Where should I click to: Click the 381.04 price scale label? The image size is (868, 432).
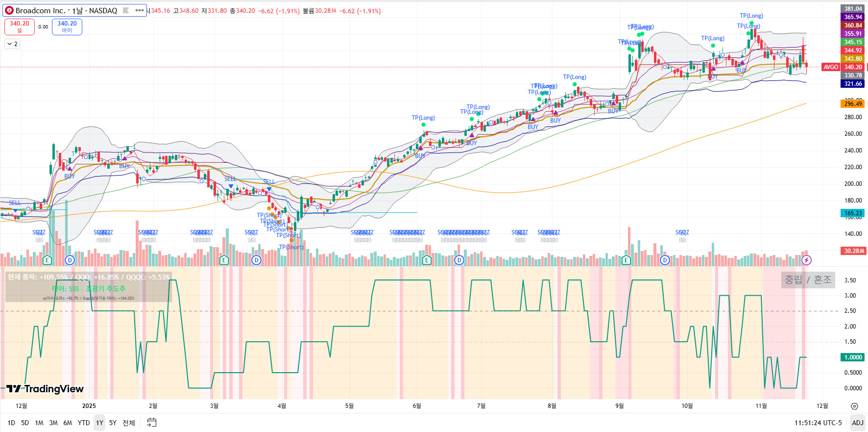[853, 9]
